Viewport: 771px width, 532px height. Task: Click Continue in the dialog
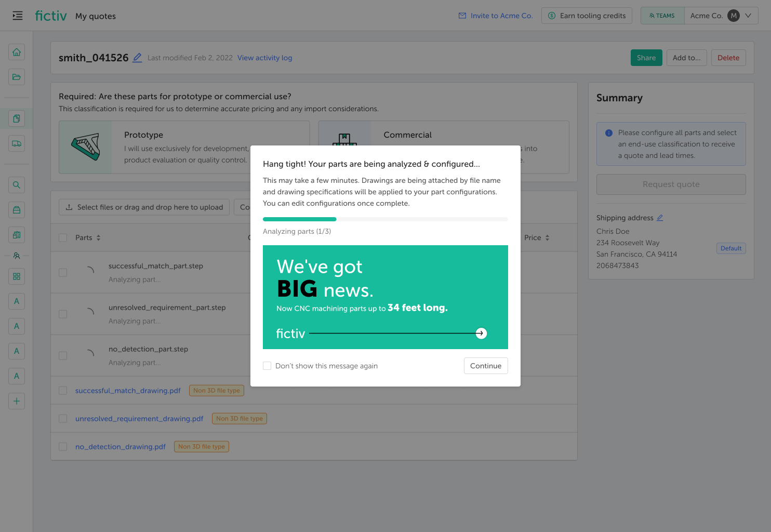pyautogui.click(x=486, y=366)
